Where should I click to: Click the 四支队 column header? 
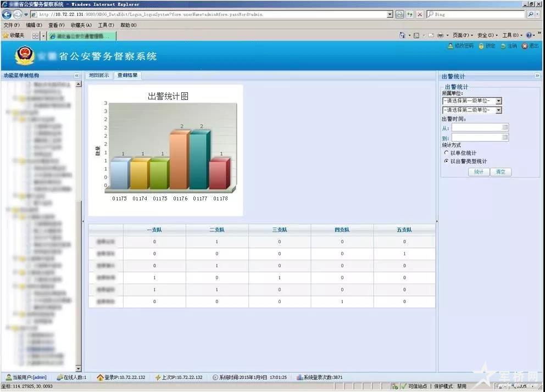(342, 230)
